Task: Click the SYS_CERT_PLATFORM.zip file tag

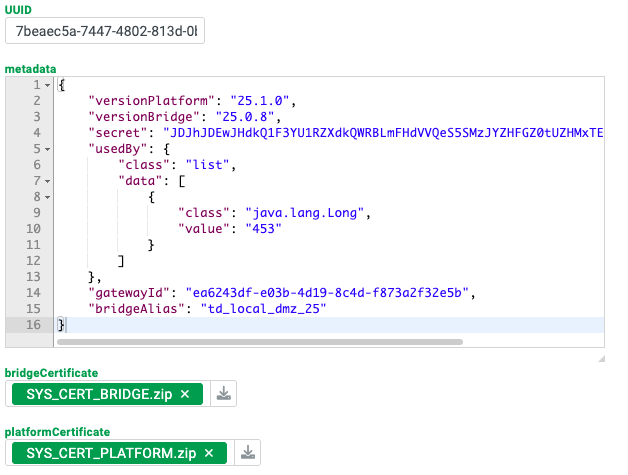Action: [119, 453]
